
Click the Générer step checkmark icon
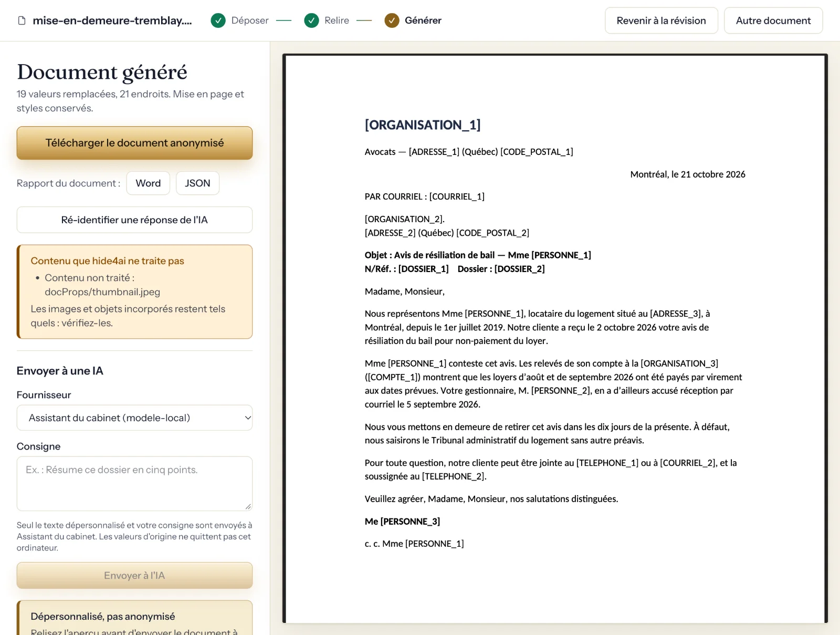pyautogui.click(x=392, y=20)
